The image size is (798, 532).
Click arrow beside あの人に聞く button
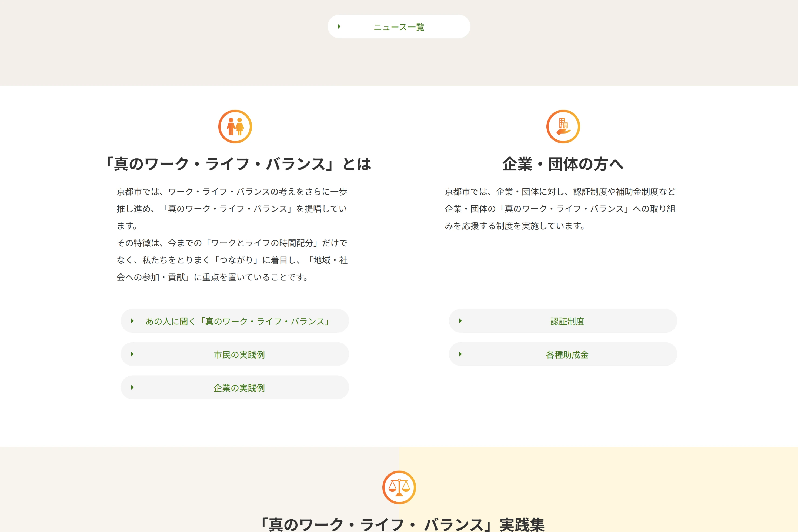(132, 321)
